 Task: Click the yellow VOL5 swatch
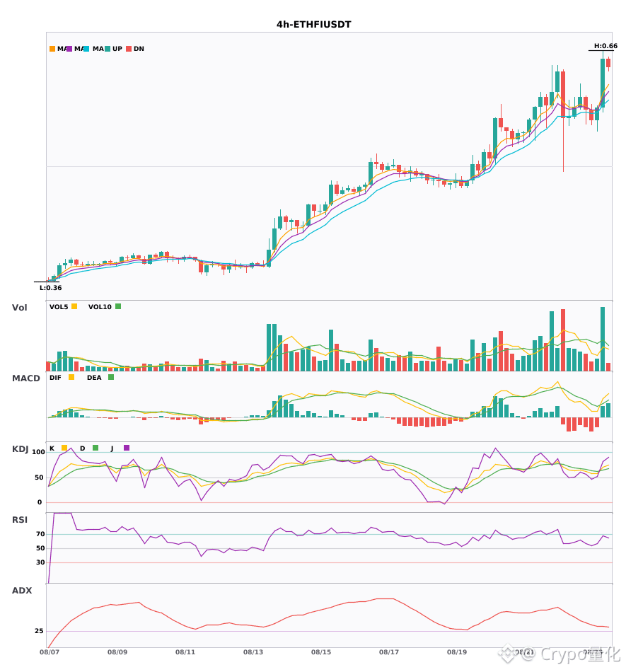[74, 306]
